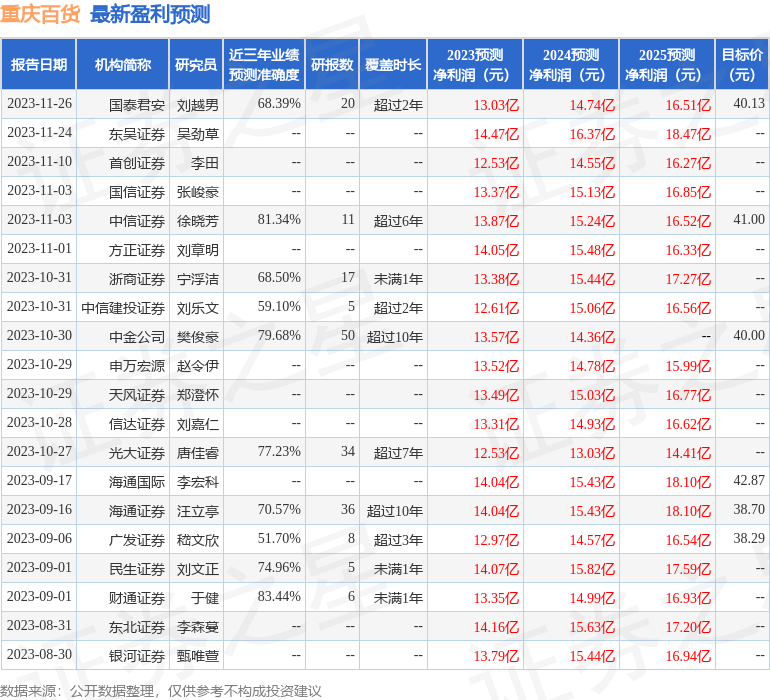Click analyst name 汪立亭

(198, 511)
